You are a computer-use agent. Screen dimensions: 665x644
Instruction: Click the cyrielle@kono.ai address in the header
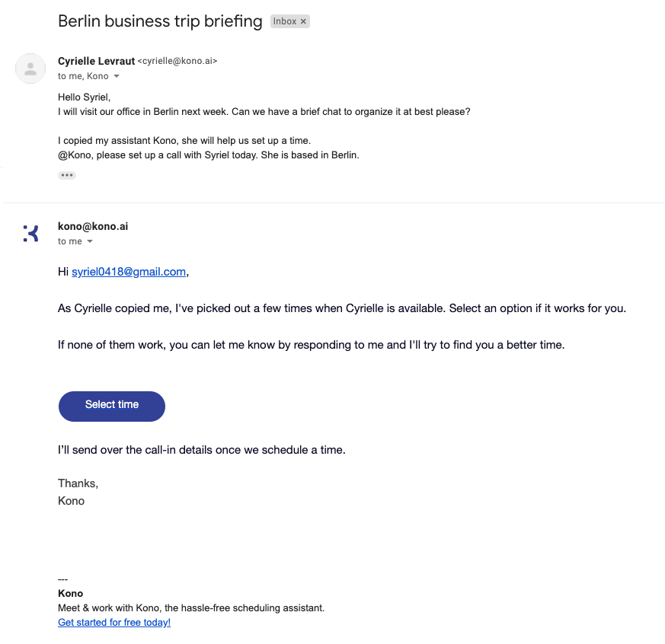point(177,62)
